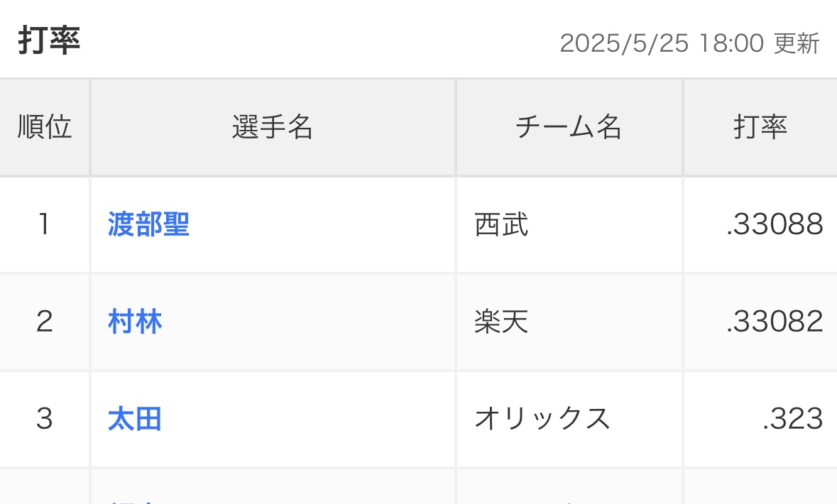Click the 順位 column header
This screenshot has height=504, width=837.
[45, 128]
